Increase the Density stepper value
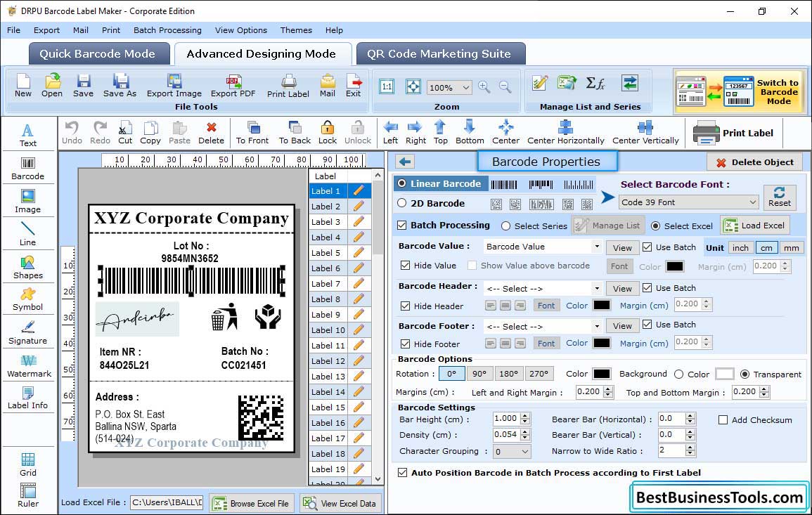The width and height of the screenshot is (812, 515). tap(526, 431)
